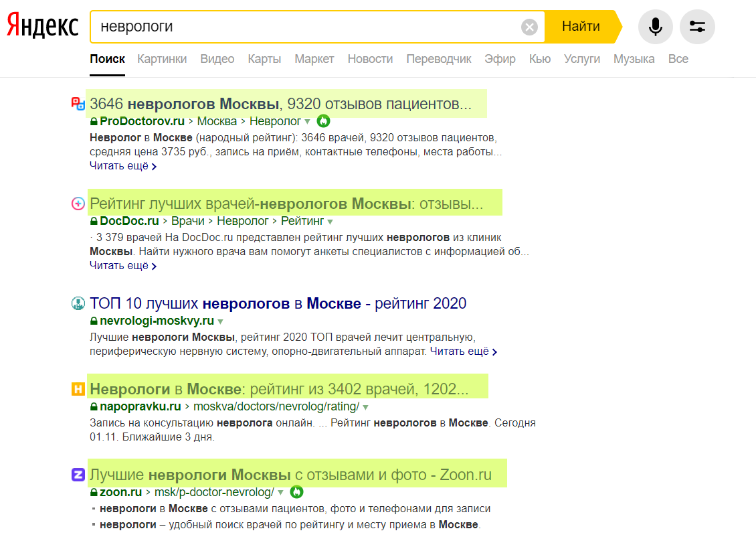Open the Видео tab
The image size is (756, 547).
point(217,59)
